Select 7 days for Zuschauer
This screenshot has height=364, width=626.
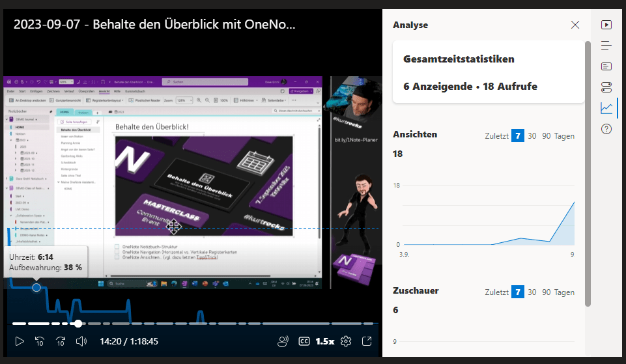click(518, 292)
